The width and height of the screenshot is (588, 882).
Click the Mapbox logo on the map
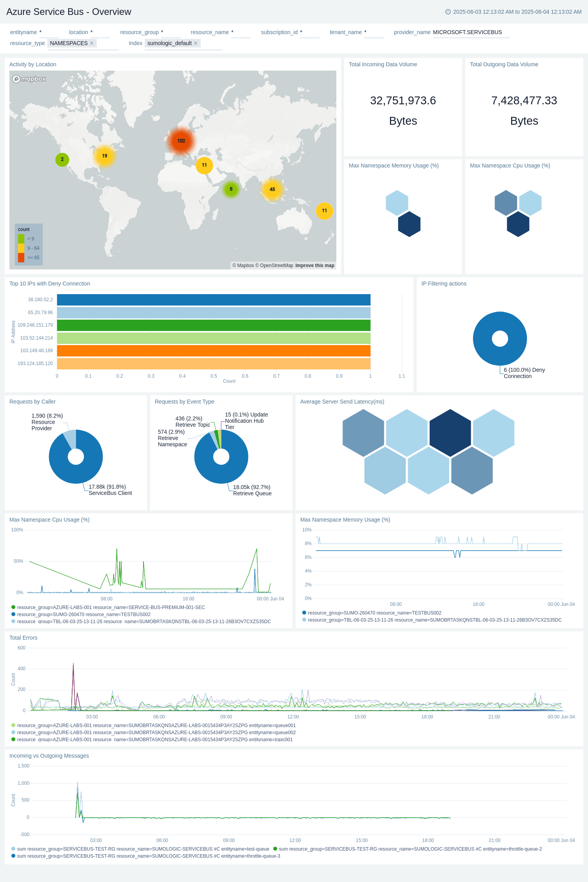pos(29,79)
